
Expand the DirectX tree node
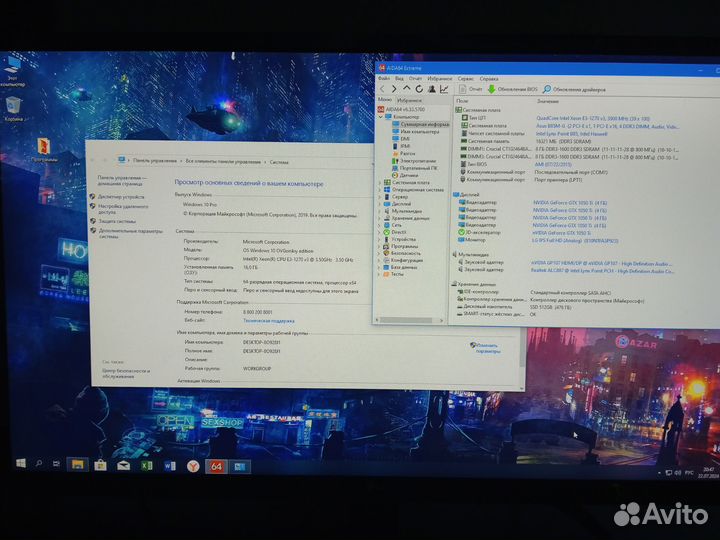(x=380, y=232)
